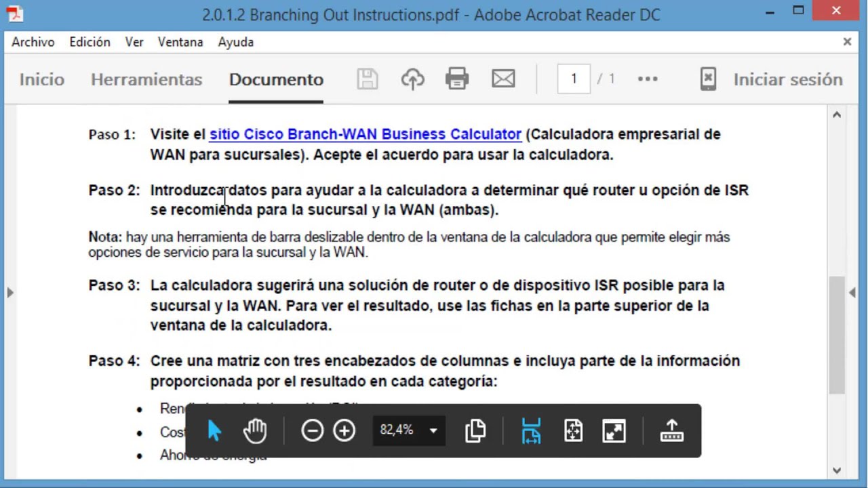Zoom in with the plus icon
Image resolution: width=868 pixels, height=488 pixels.
point(344,430)
